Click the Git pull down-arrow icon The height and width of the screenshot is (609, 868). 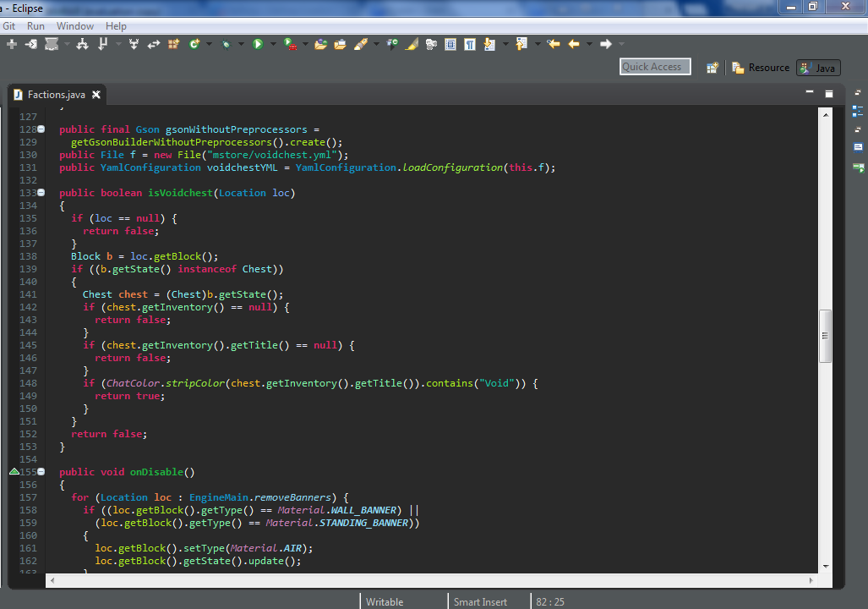point(102,44)
